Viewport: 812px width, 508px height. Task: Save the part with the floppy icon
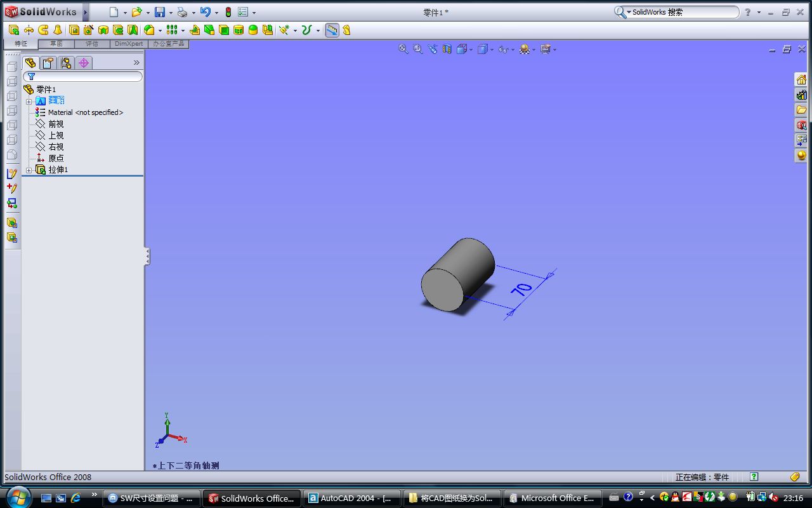tap(160, 12)
